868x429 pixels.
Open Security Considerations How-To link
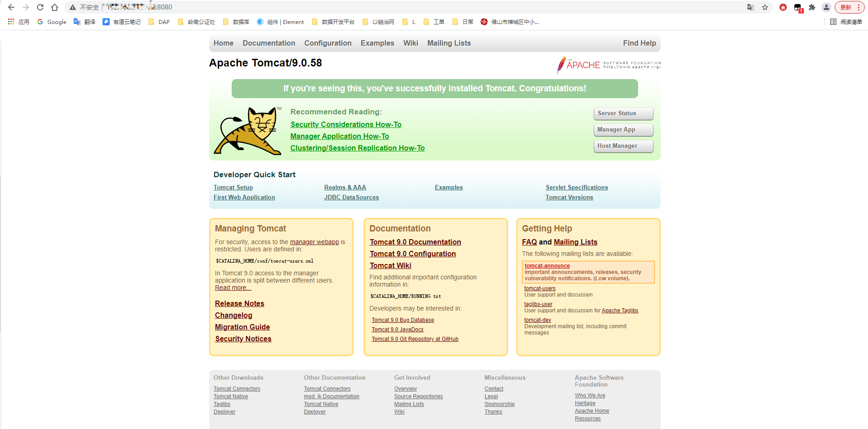click(346, 125)
